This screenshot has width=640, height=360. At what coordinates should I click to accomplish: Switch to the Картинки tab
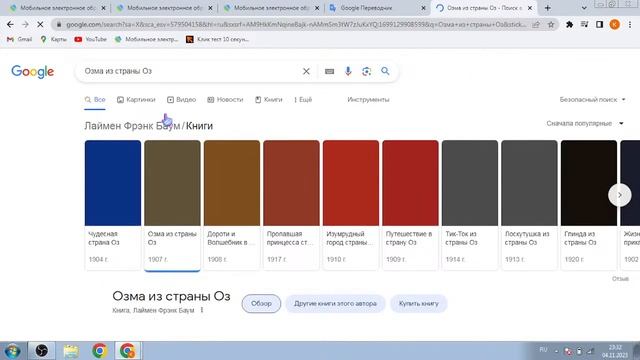136,100
